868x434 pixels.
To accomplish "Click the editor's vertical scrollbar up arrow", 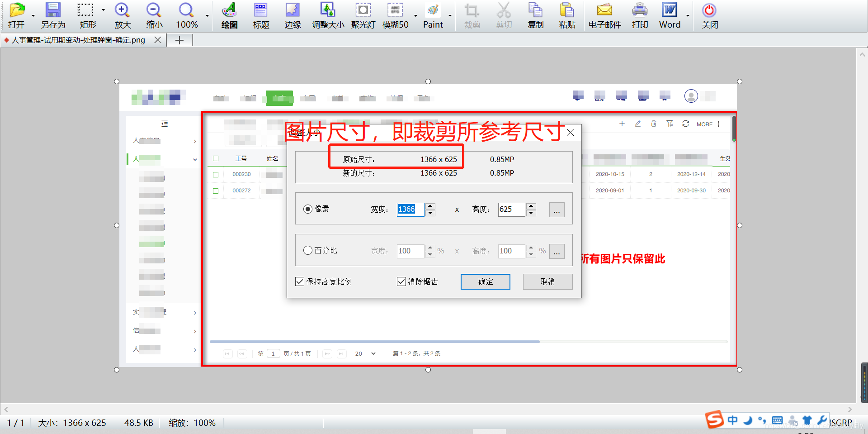I will point(862,54).
